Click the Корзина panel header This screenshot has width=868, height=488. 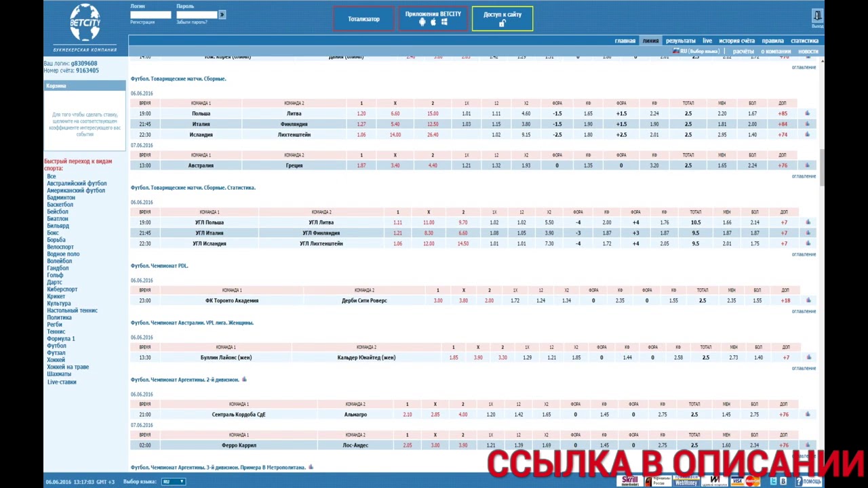point(85,86)
